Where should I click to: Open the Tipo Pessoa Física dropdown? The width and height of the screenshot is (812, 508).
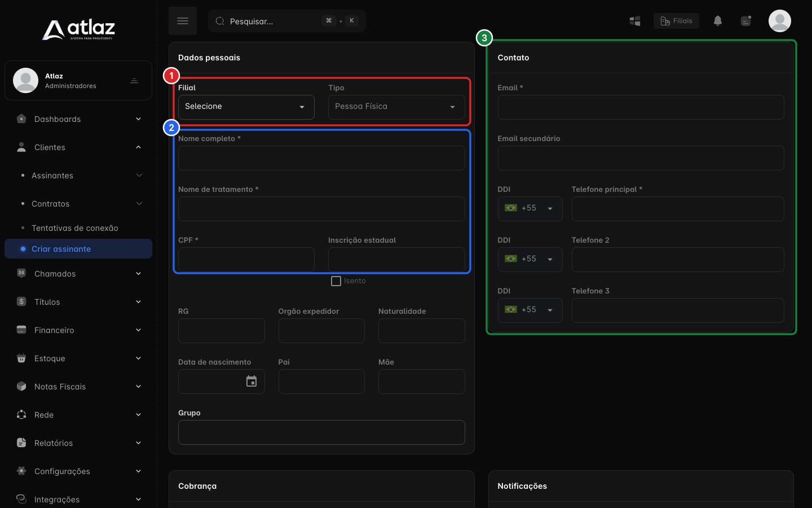coord(396,107)
